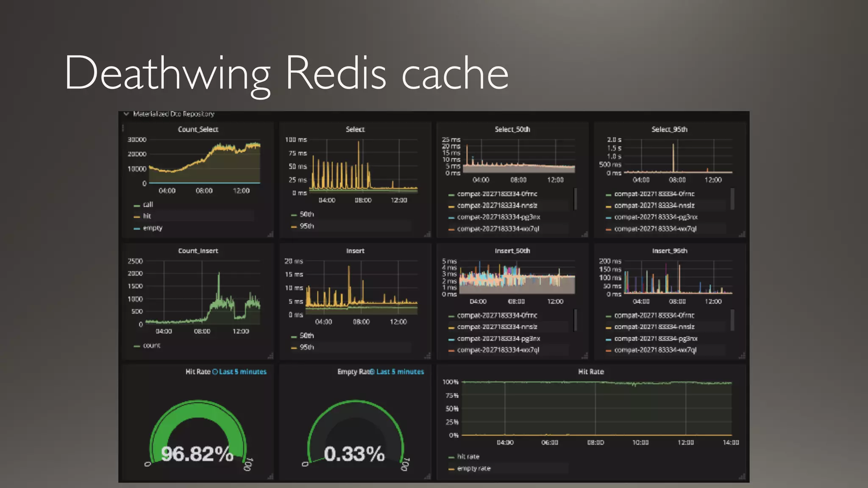
Task: Open the Insert panel title menu
Action: click(x=355, y=251)
